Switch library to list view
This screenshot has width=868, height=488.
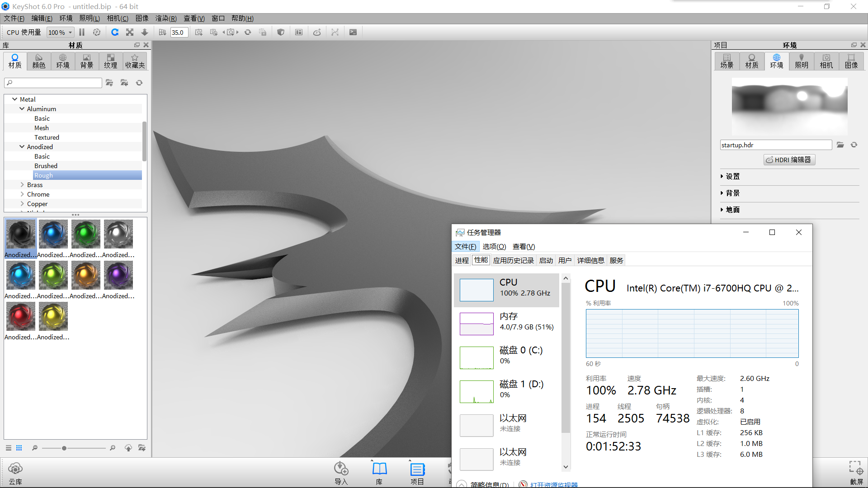[x=9, y=448]
